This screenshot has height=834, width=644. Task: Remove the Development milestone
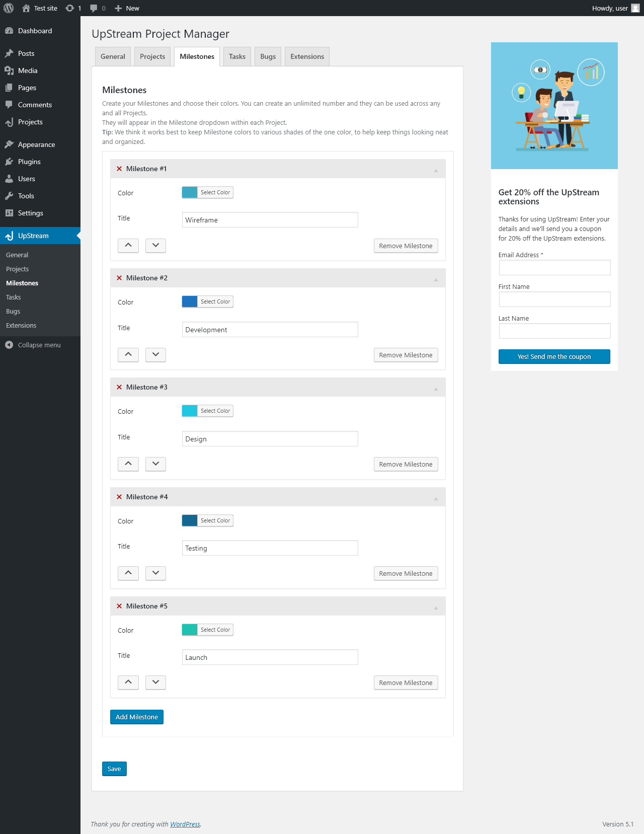[406, 355]
